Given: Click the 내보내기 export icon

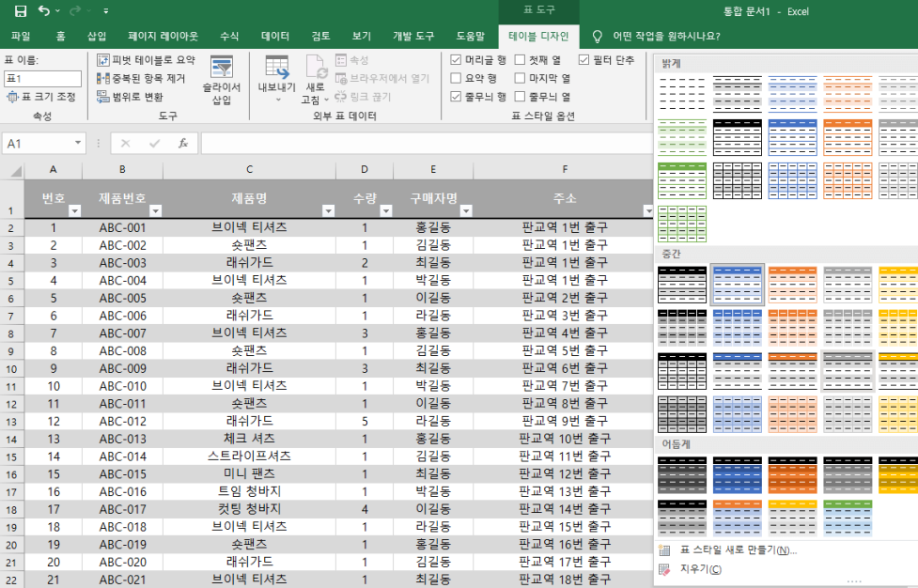Looking at the screenshot, I should [277, 68].
